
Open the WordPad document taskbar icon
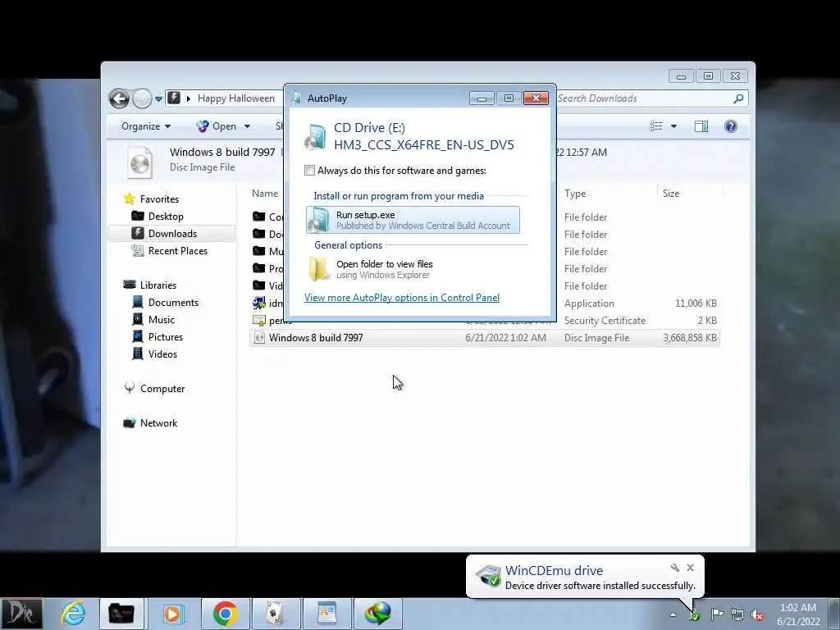tap(326, 614)
